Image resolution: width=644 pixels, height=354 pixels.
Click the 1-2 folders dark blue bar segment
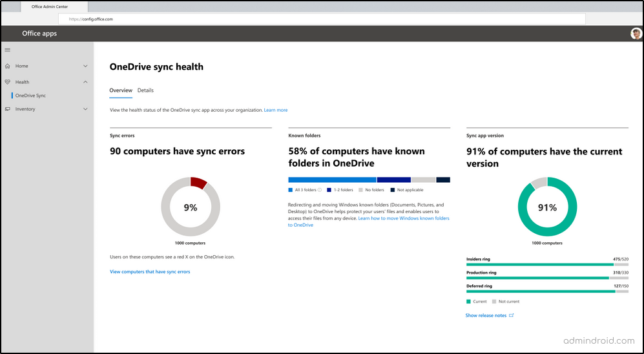[x=394, y=180]
